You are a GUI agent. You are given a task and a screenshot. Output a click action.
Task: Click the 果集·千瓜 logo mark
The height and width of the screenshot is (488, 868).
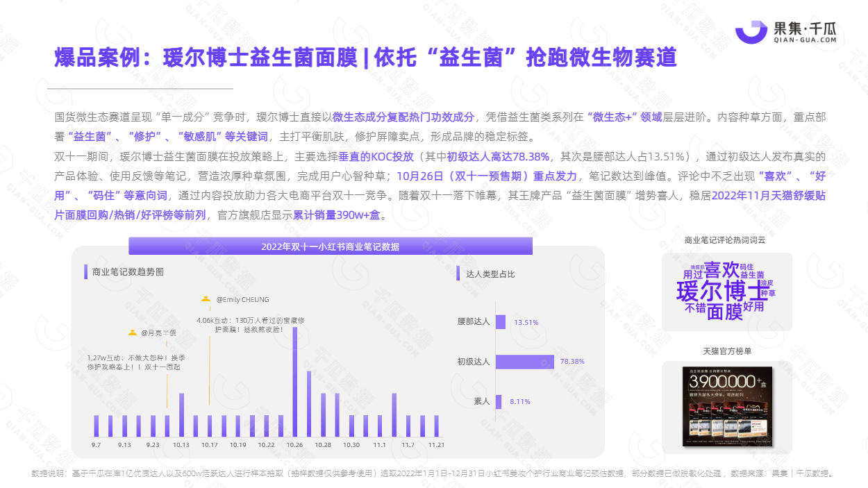tap(751, 32)
